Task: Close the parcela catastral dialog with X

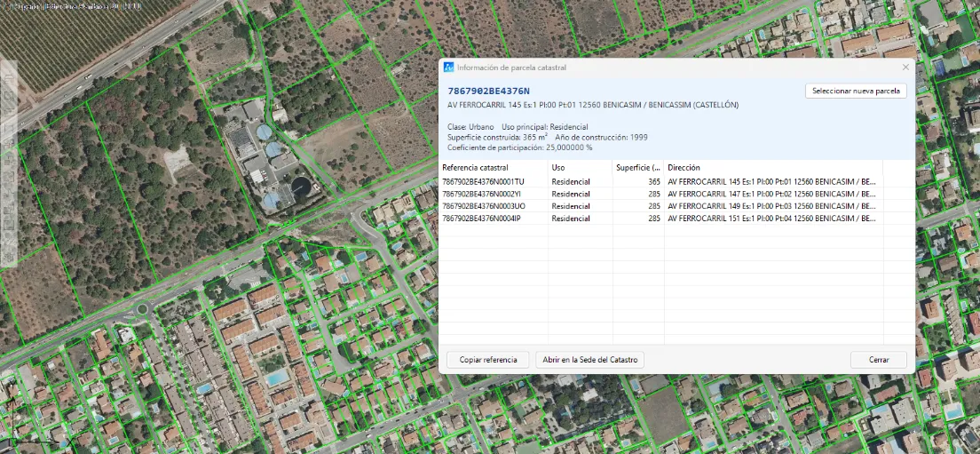Action: coord(905,67)
